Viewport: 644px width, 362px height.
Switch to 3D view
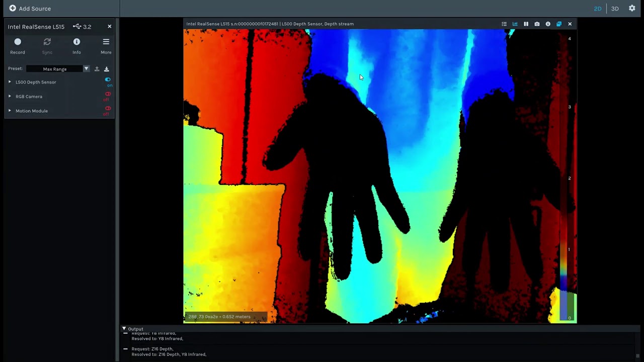pos(615,9)
